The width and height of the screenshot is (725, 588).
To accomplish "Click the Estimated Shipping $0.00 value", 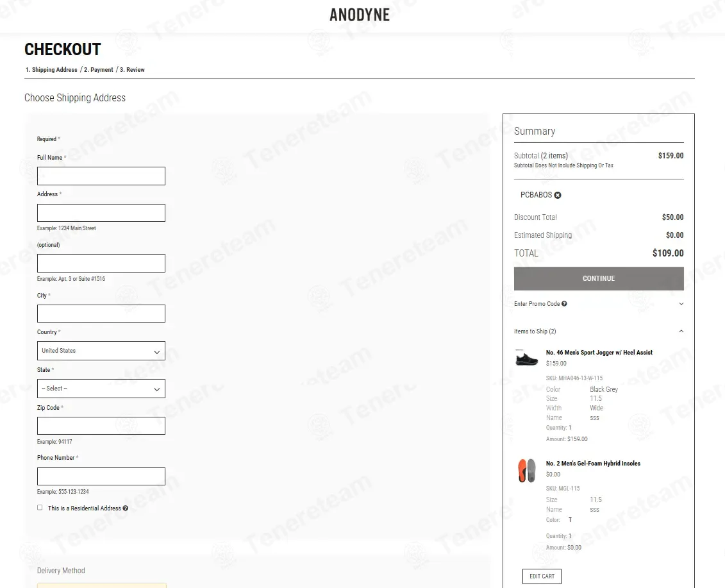I will click(674, 235).
